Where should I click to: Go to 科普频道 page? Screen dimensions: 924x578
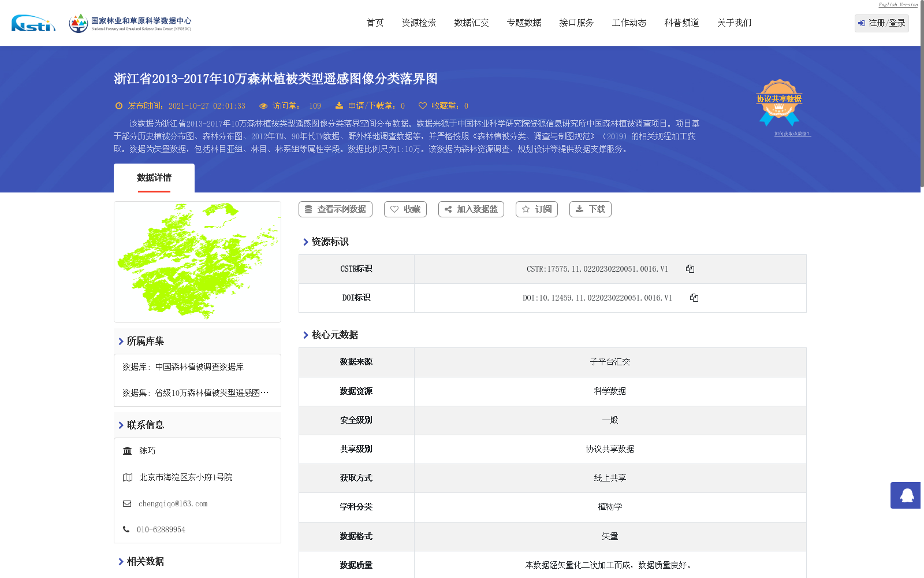(681, 23)
